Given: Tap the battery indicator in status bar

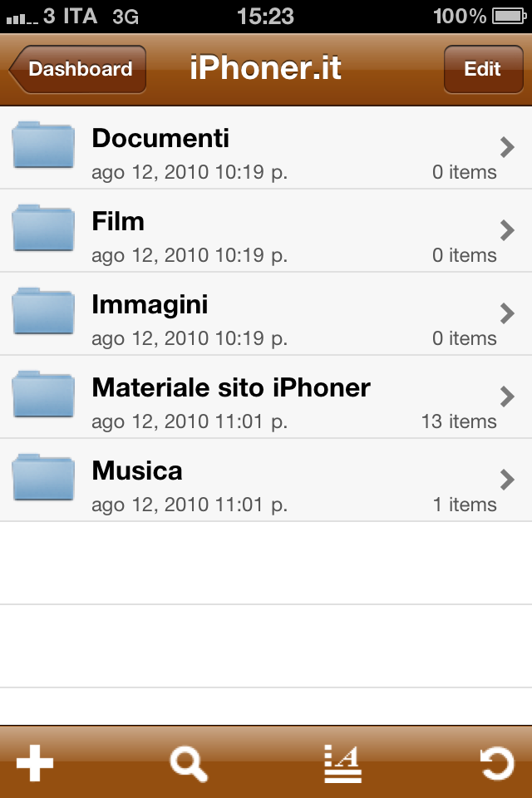Looking at the screenshot, I should pyautogui.click(x=509, y=17).
